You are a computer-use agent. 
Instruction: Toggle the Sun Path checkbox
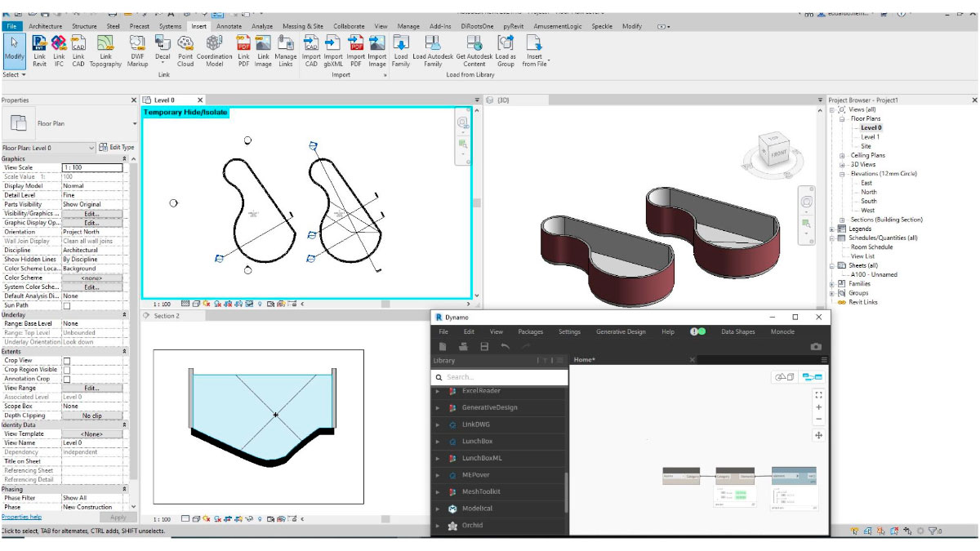[67, 305]
